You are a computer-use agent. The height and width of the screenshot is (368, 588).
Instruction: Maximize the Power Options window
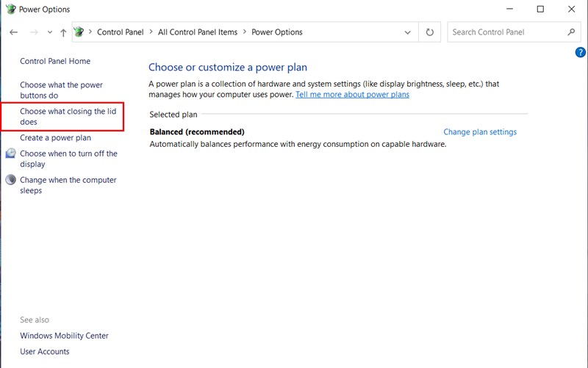540,9
